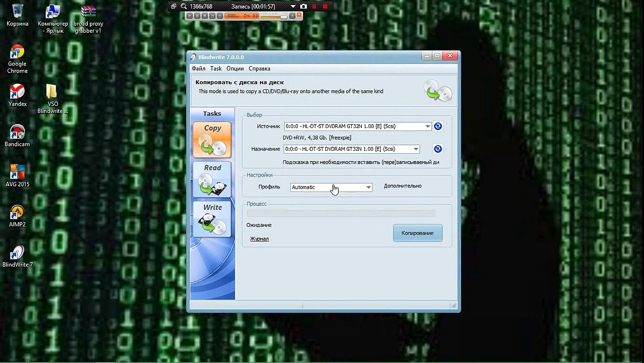
Task: Click the "This mode is used to copy" description
Action: tap(291, 91)
